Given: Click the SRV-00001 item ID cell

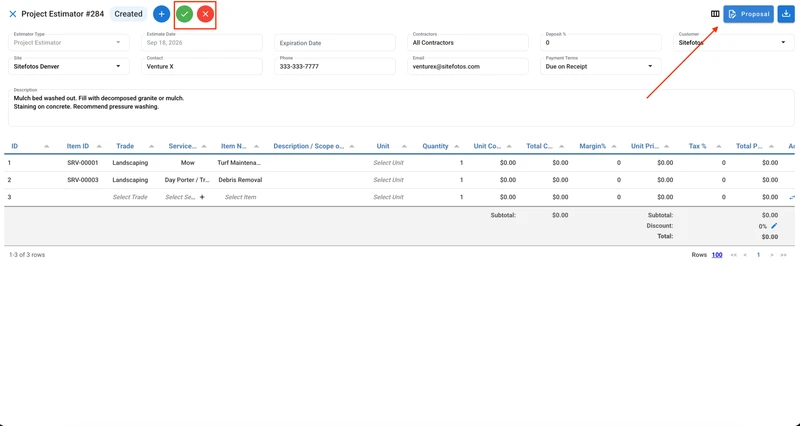Looking at the screenshot, I should tap(83, 163).
